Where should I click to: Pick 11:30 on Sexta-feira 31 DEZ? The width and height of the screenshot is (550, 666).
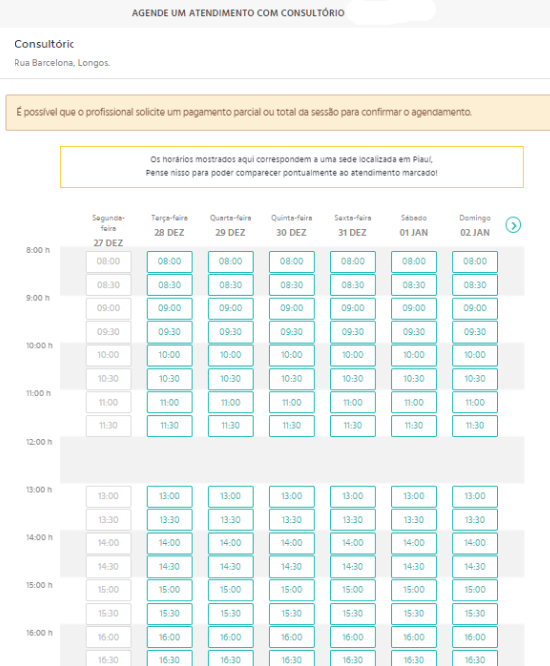pos(353,426)
